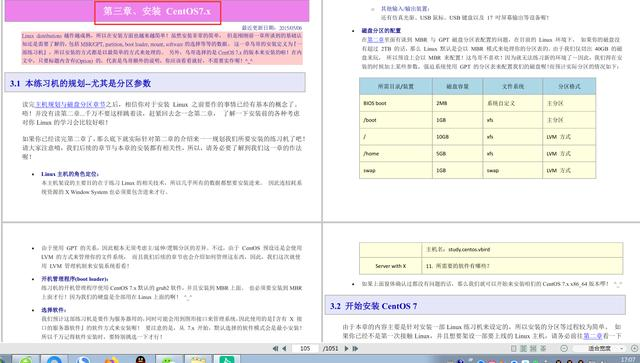Click bullet heading 开机管理程序(boot loader)
The height and width of the screenshot is (363, 640).
(x=75, y=279)
